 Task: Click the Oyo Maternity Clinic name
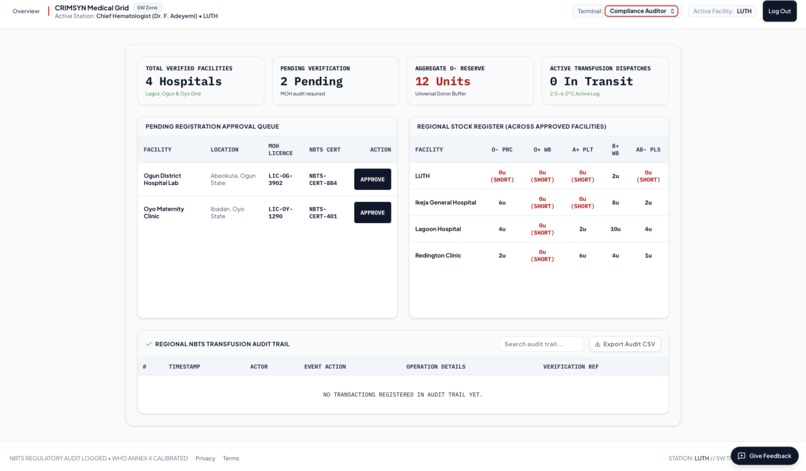coord(163,212)
